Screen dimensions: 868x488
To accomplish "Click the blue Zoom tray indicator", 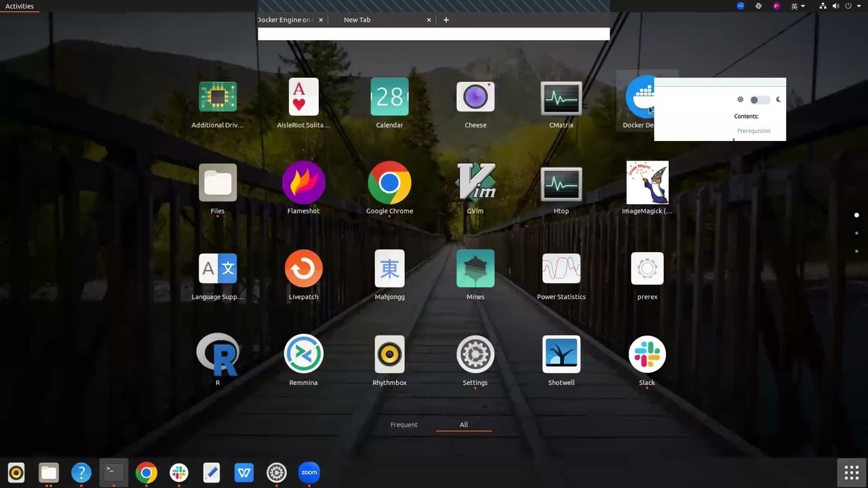I will click(741, 6).
